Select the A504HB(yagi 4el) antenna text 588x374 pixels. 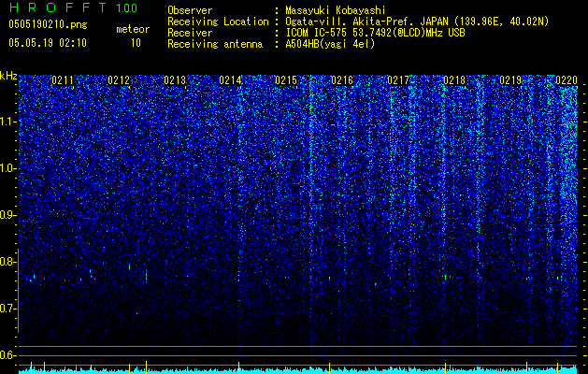pos(330,44)
